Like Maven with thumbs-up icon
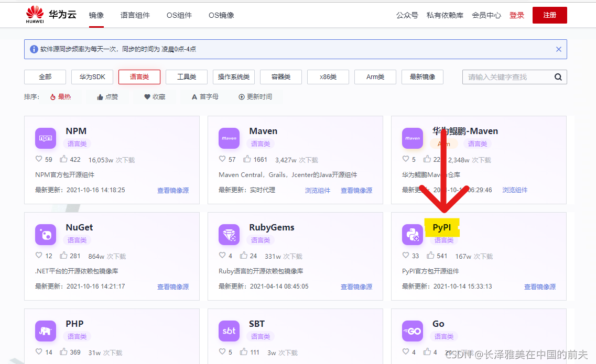Viewport: 596px width, 364px height. click(x=247, y=159)
